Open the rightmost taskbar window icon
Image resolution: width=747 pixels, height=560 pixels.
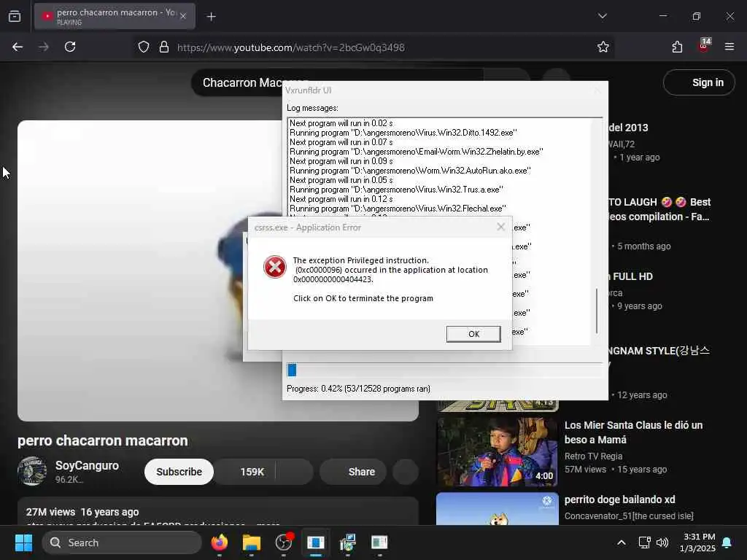pyautogui.click(x=379, y=542)
